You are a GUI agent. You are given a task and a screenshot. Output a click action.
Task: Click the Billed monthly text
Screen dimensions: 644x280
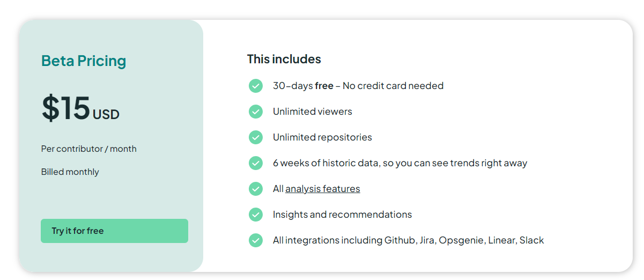click(x=70, y=172)
